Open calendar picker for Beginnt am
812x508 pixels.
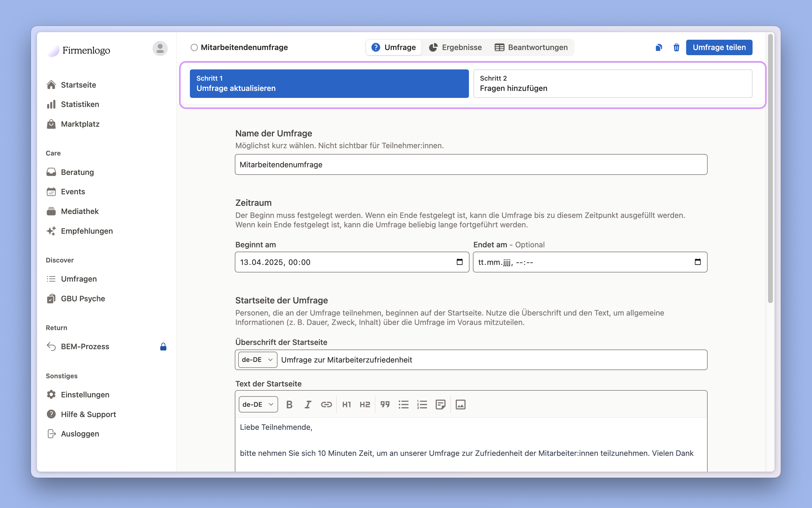(x=459, y=262)
